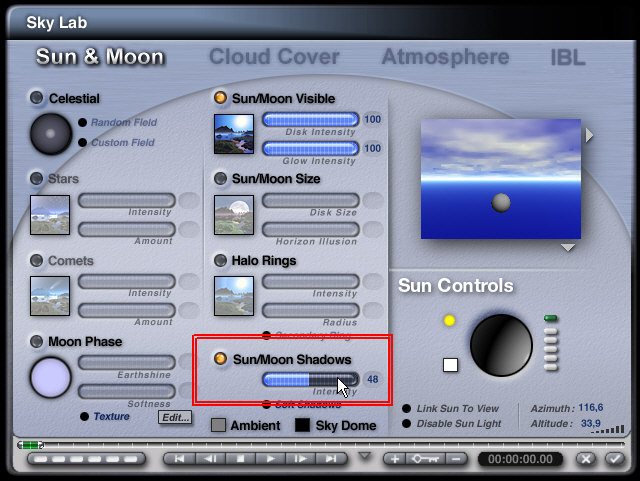Click the yellow sun color dot
The width and height of the screenshot is (640, 481).
(449, 321)
